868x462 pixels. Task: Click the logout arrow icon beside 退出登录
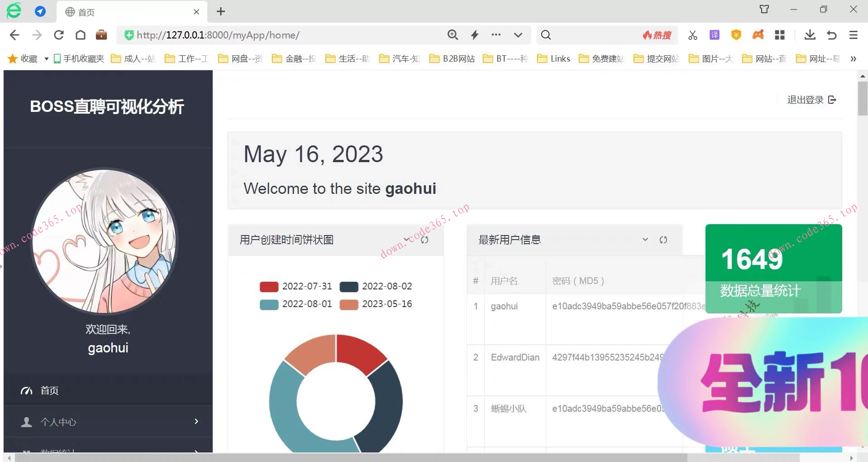tap(832, 100)
